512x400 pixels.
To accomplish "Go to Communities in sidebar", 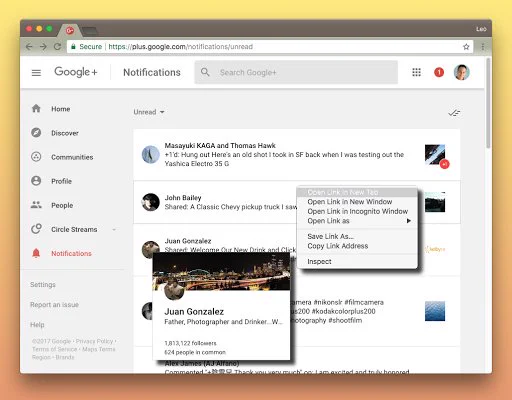I will [72, 157].
